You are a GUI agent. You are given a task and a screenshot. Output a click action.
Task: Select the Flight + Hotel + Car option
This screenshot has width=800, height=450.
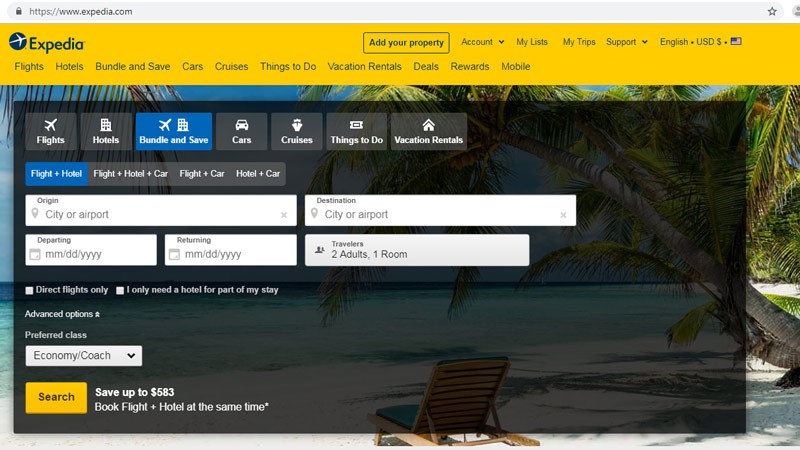(130, 174)
